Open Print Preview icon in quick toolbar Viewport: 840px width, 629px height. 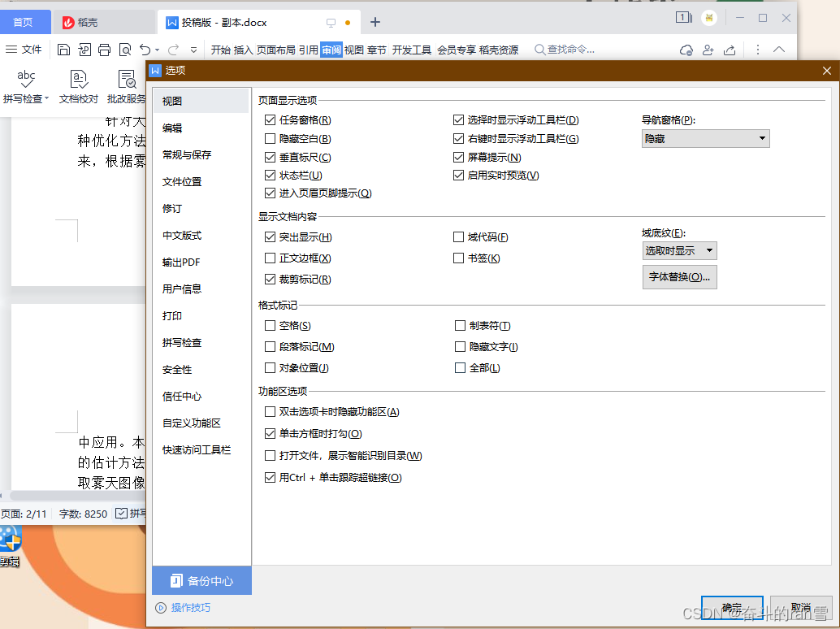point(125,50)
